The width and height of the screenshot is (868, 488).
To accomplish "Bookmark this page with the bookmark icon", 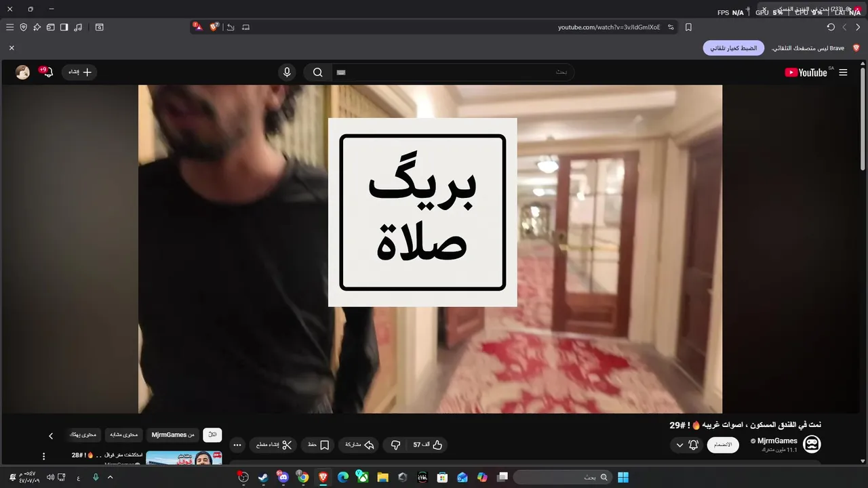I will coord(688,27).
